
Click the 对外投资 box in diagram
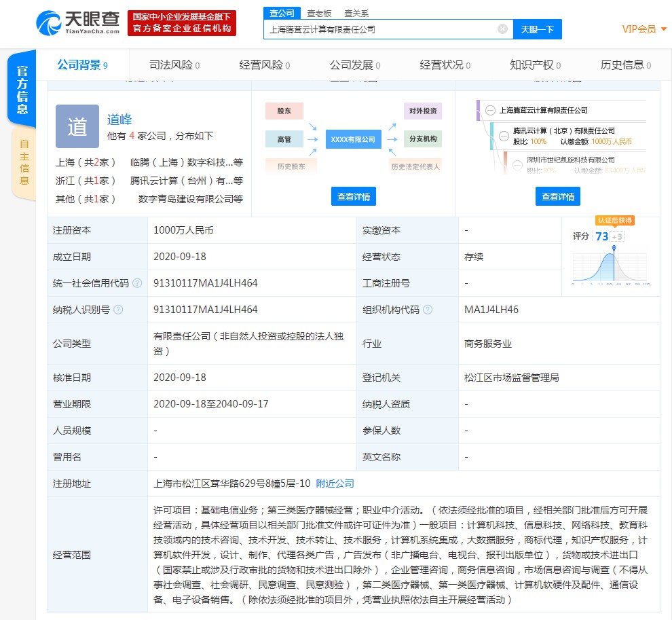click(423, 111)
